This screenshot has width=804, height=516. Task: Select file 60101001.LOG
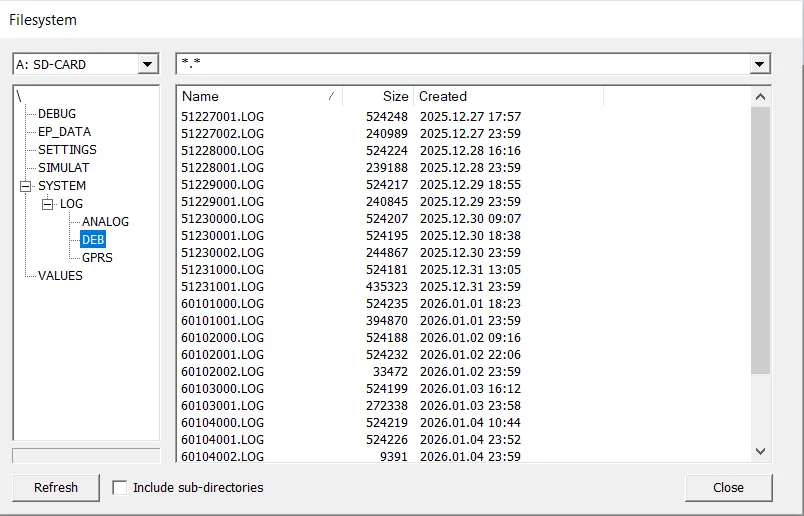(223, 320)
